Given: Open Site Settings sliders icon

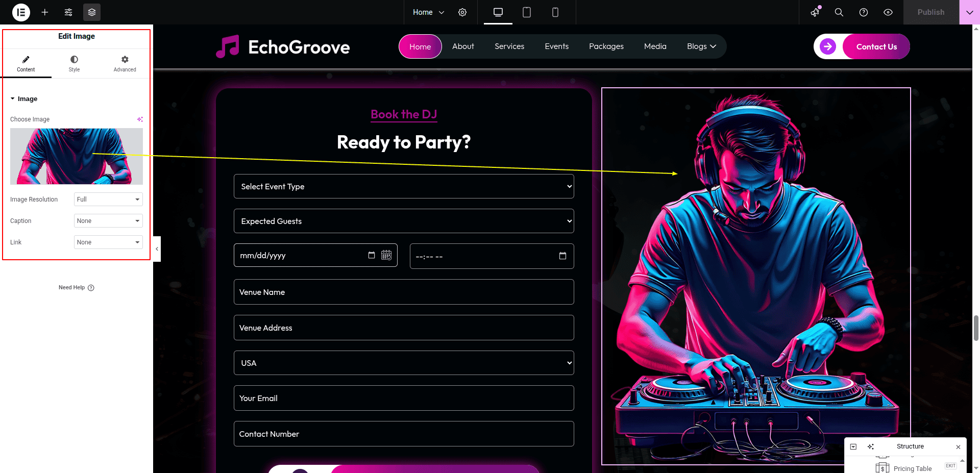Looking at the screenshot, I should (68, 12).
